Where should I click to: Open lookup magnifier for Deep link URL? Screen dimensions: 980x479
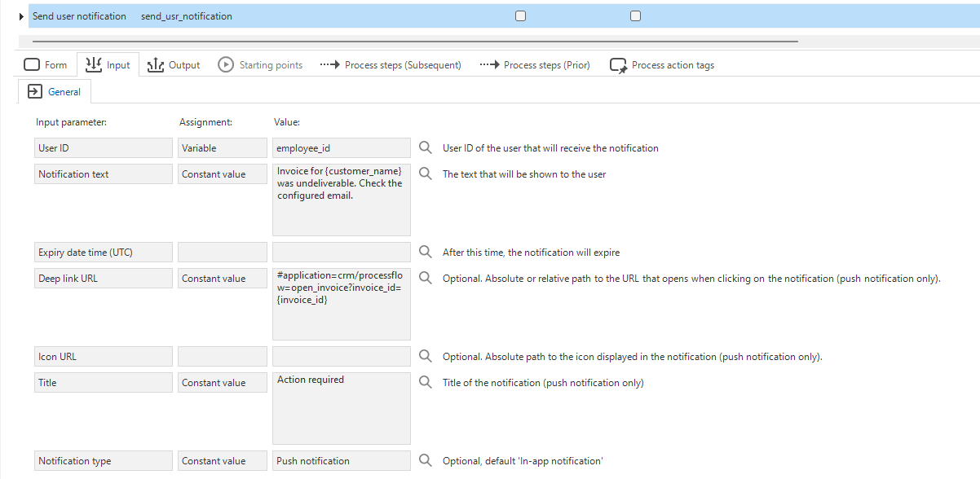tap(425, 279)
